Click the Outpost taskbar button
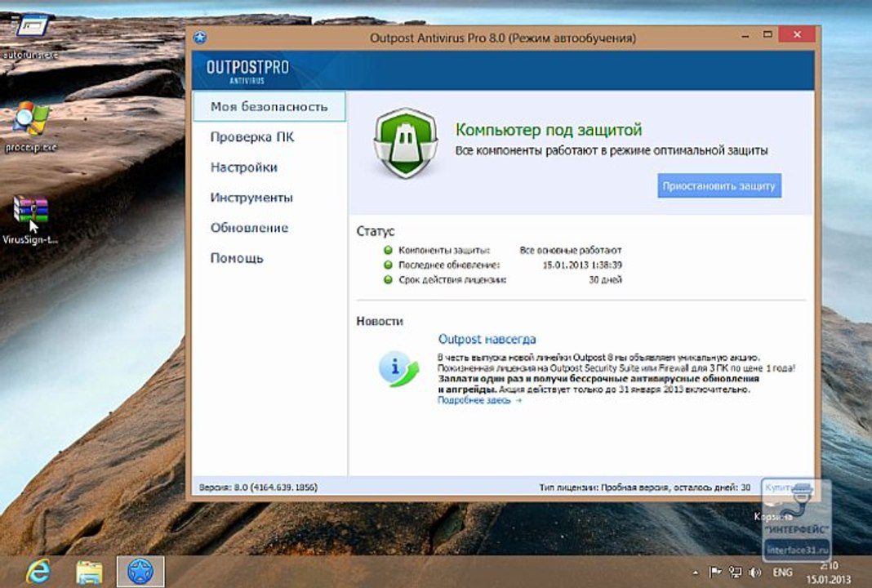 [140, 572]
